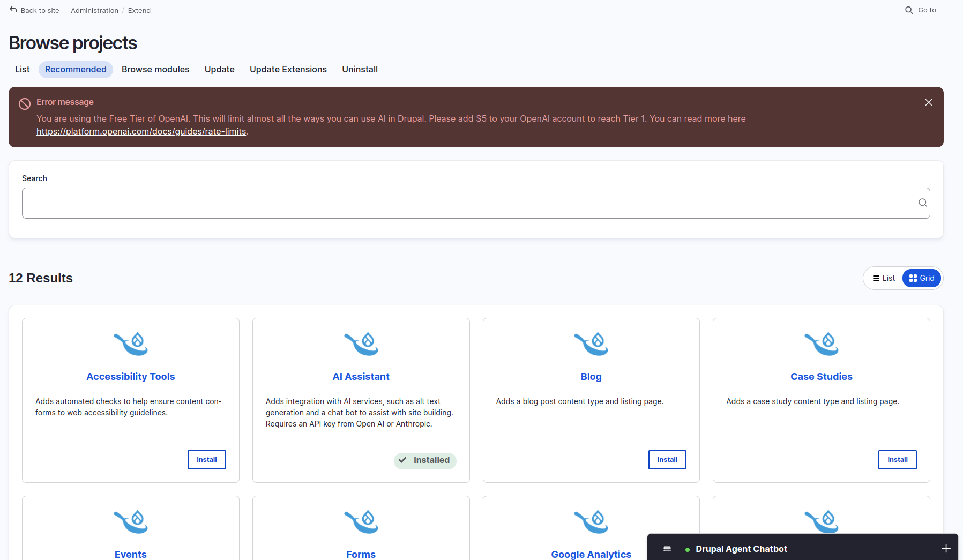The width and height of the screenshot is (963, 560).
Task: Click the Accessibility Tools recipe icon
Action: pos(131,344)
